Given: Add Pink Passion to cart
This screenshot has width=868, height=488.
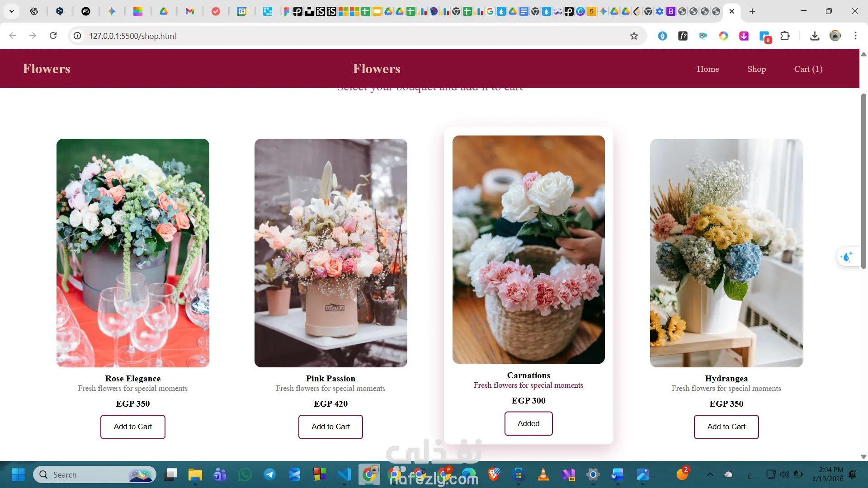Looking at the screenshot, I should point(330,427).
